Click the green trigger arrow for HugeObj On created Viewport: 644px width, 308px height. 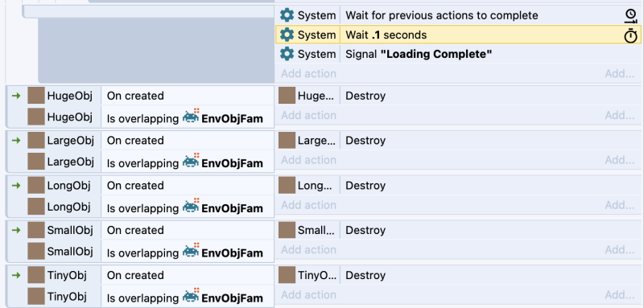tap(16, 96)
